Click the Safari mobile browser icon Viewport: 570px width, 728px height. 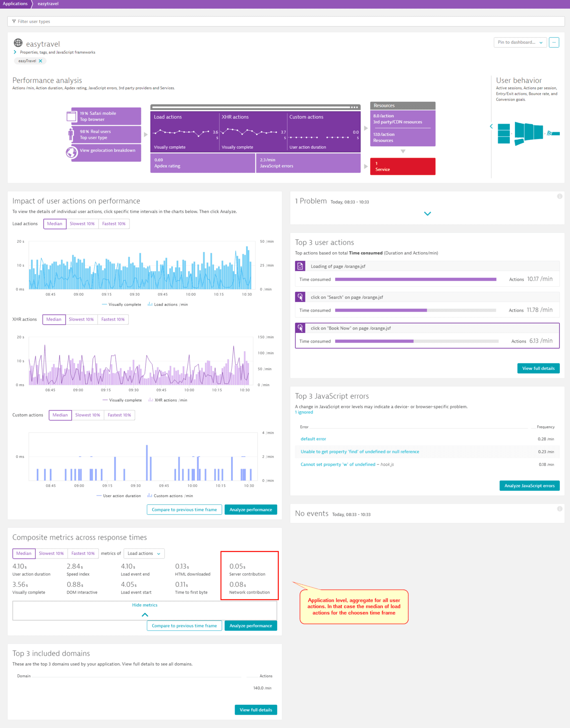(72, 117)
